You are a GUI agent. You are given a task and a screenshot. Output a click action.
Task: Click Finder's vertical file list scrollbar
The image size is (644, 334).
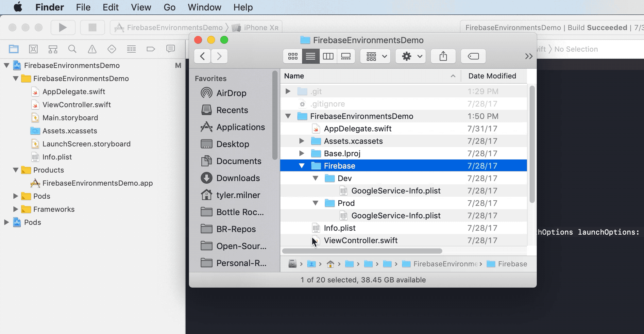pyautogui.click(x=532, y=144)
